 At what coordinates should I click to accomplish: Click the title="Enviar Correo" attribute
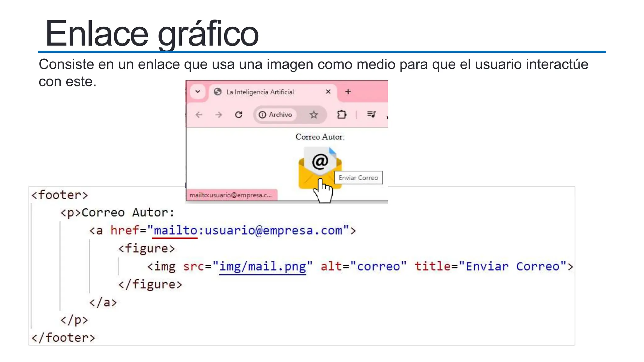click(x=491, y=266)
